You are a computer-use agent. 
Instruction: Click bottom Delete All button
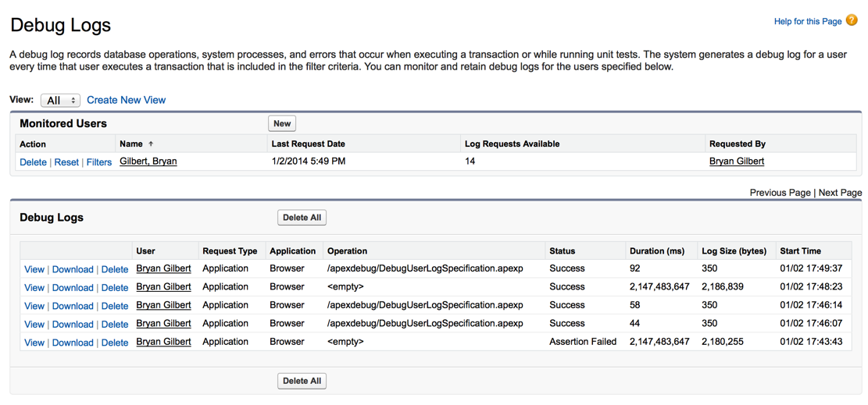tap(302, 381)
